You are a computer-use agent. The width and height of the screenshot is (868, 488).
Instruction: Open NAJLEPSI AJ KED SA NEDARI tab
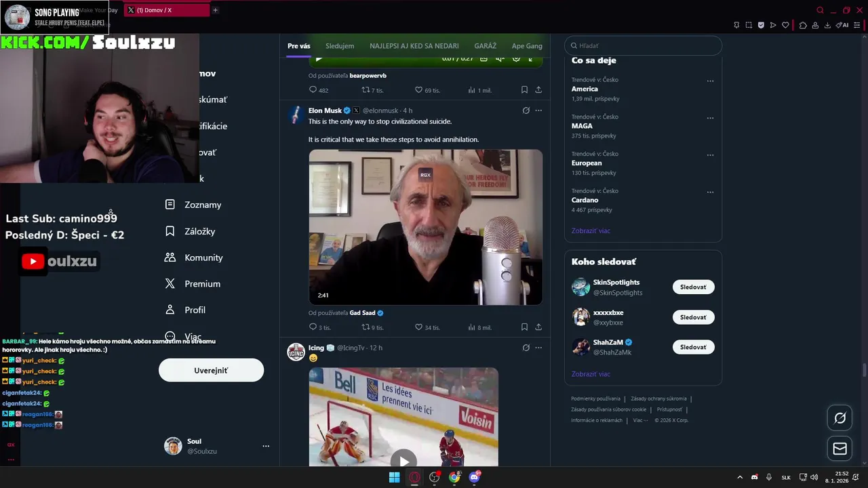[414, 46]
